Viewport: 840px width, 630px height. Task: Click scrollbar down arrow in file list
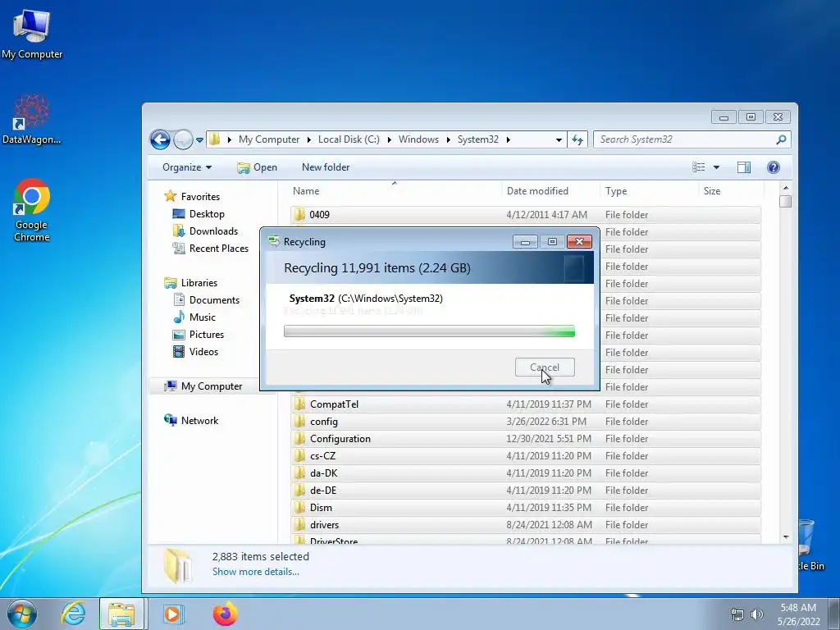[785, 536]
